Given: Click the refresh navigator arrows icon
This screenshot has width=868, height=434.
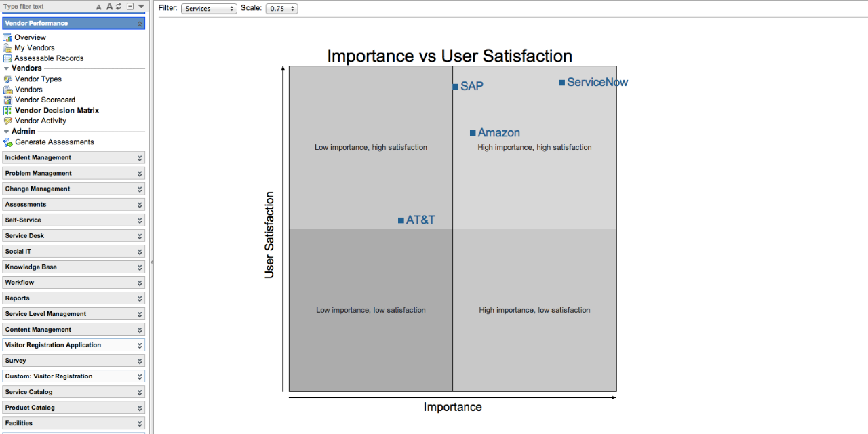Looking at the screenshot, I should [119, 7].
